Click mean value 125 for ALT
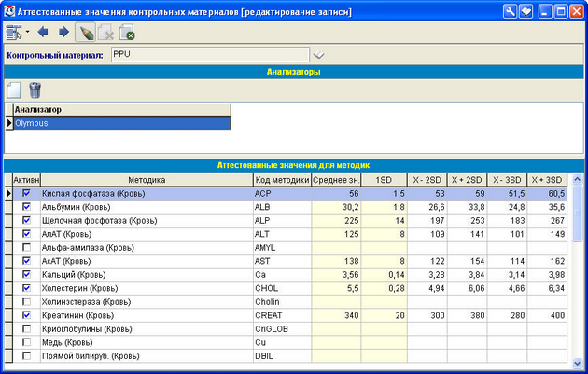The width and height of the screenshot is (588, 374). (336, 234)
